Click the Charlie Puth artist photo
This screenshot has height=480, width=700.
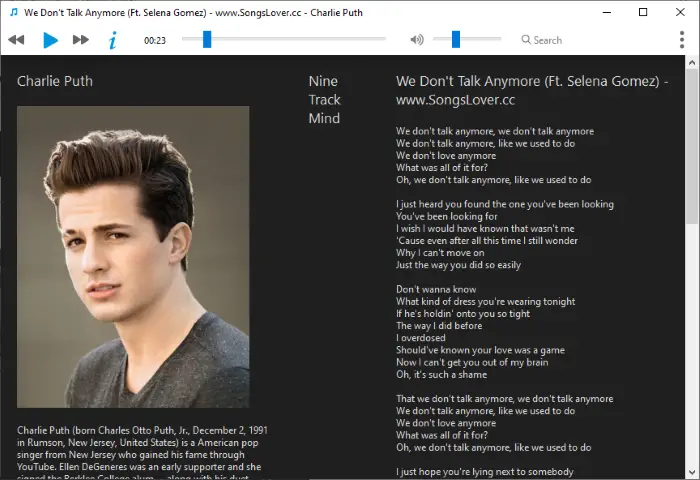pos(133,257)
